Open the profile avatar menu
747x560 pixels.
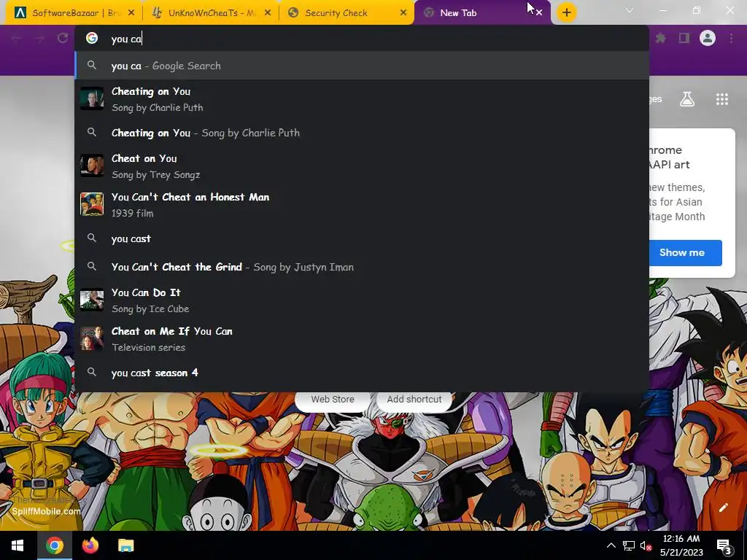point(708,38)
